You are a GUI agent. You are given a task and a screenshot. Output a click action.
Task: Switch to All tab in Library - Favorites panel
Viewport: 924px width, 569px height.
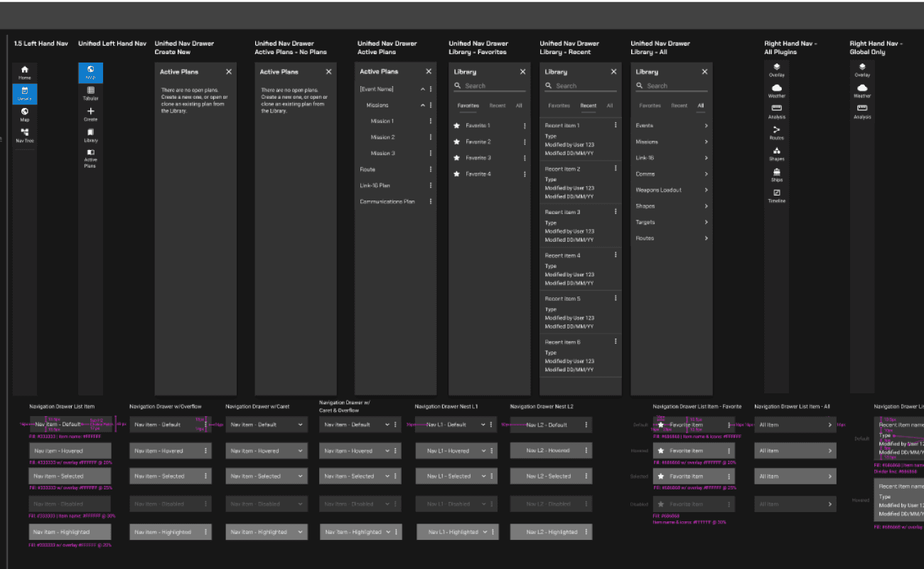(x=519, y=105)
